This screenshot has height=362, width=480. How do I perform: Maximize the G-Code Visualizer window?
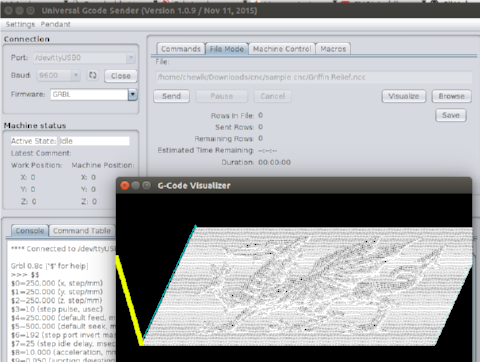[x=146, y=185]
